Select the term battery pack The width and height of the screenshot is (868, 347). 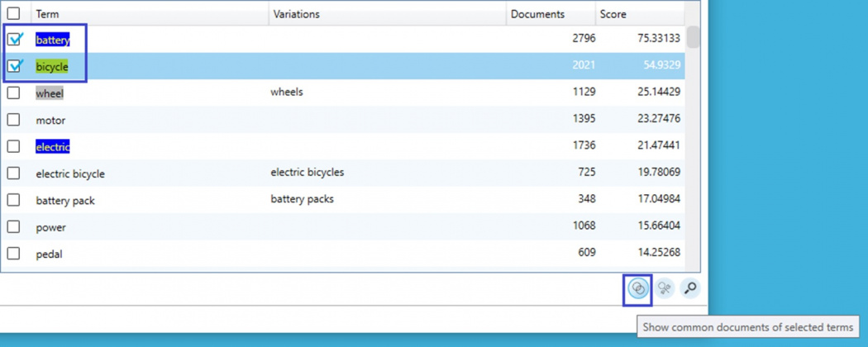(65, 200)
